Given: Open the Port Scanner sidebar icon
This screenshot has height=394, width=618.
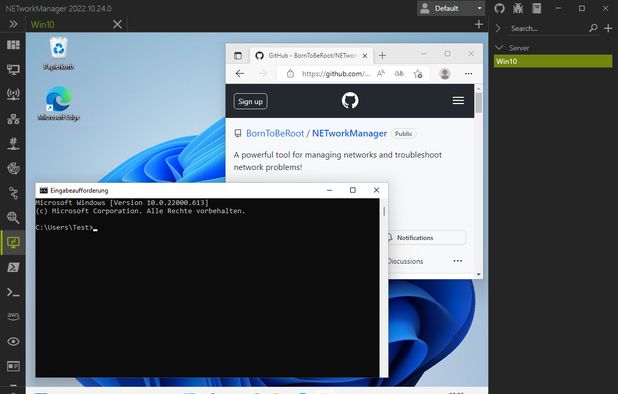Looking at the screenshot, I should pos(13,143).
